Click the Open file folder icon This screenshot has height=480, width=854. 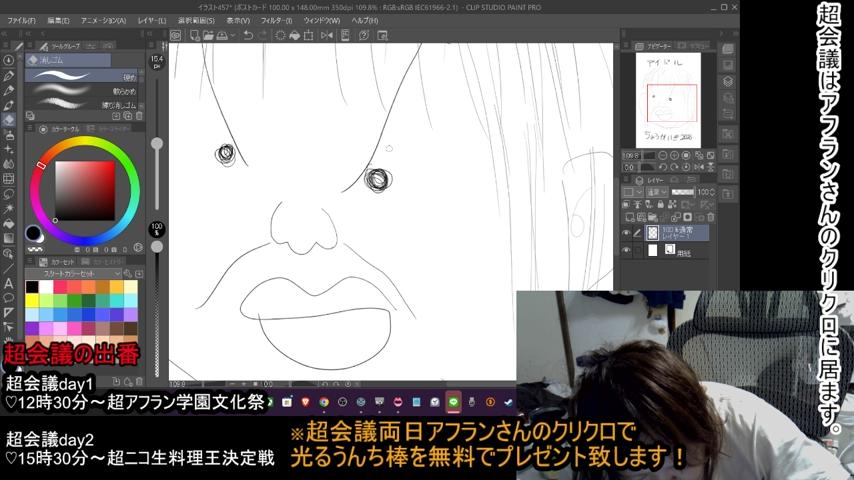coord(208,35)
